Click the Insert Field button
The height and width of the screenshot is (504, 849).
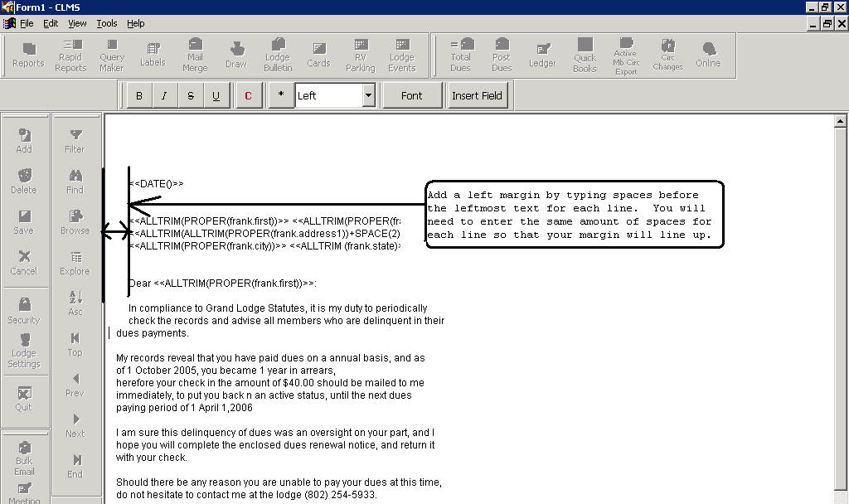[x=477, y=96]
